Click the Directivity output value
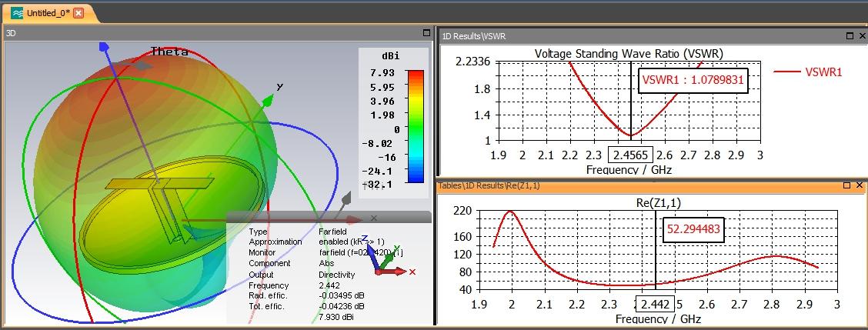Viewport: 868px width, 330px height. coord(336,275)
